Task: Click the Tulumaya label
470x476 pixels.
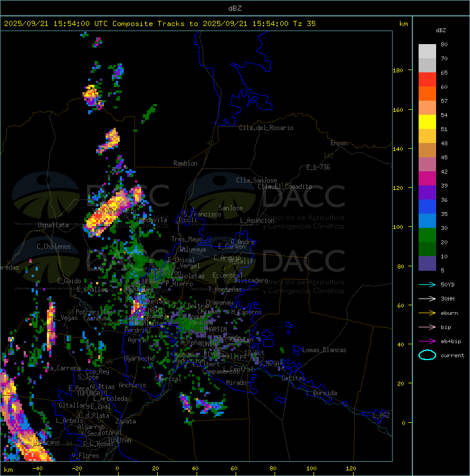Action: coord(193,249)
